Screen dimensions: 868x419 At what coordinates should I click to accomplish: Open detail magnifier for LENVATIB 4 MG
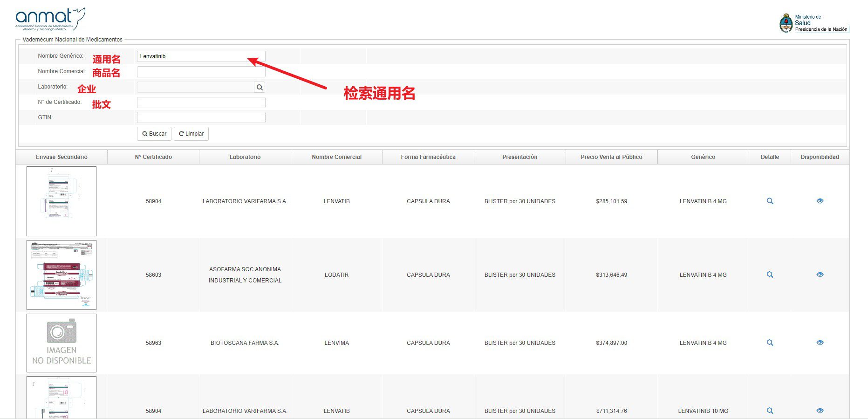click(x=770, y=201)
